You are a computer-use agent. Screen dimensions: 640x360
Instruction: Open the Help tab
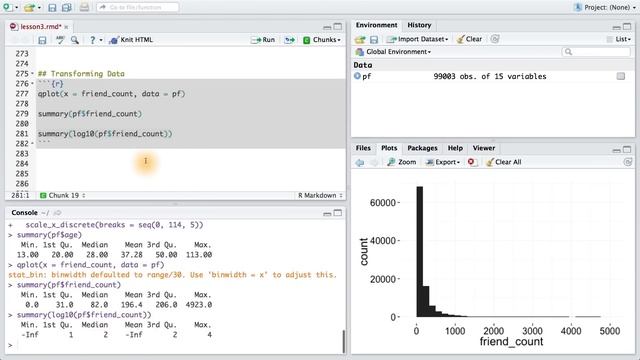[455, 148]
